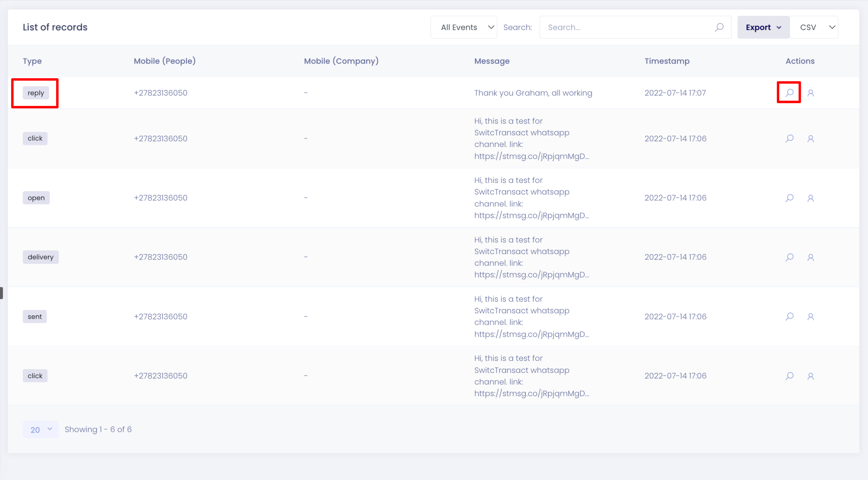The width and height of the screenshot is (868, 480).
Task: Open the contact icon for the sent row
Action: (x=811, y=317)
